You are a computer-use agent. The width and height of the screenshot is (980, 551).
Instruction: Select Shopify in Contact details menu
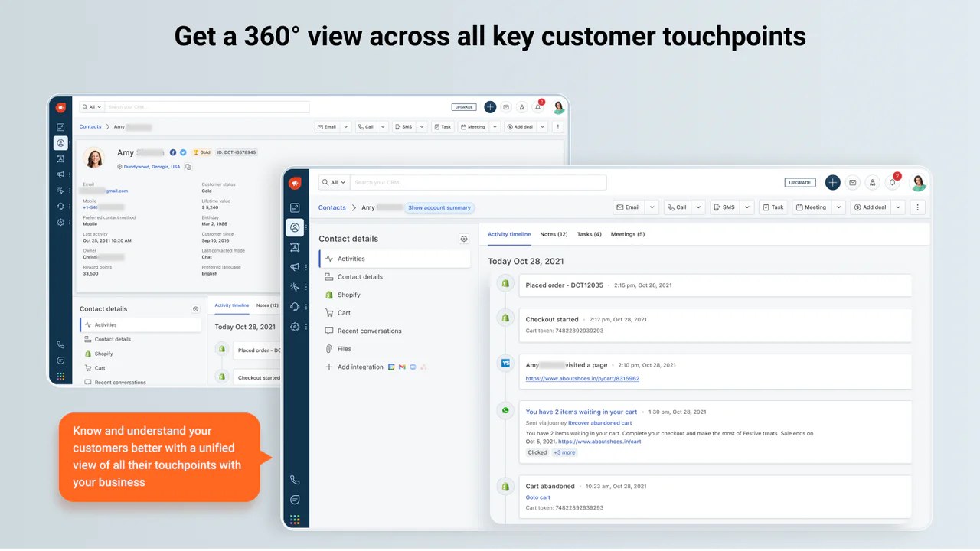point(348,295)
